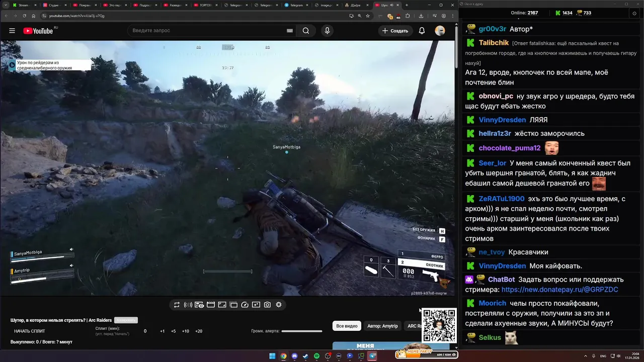The image size is (644, 362).
Task: Add +20 minutes to split
Action: pos(199,331)
